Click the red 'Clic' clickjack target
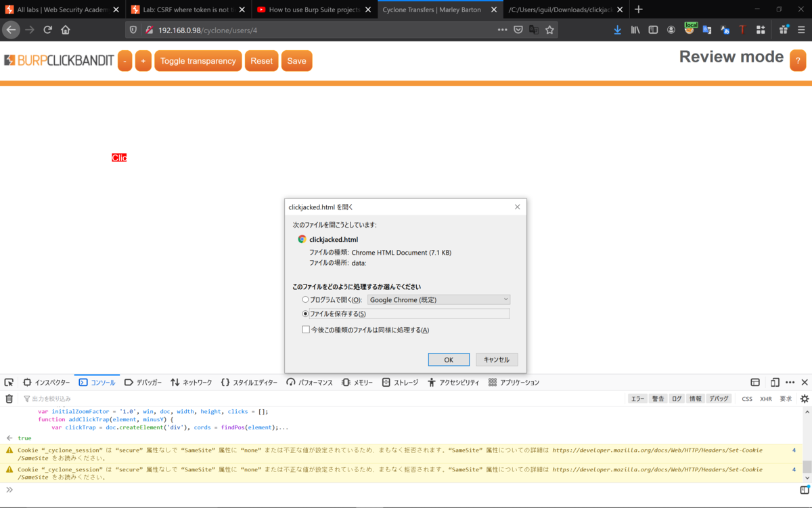Viewport: 812px width, 508px height. [119, 158]
